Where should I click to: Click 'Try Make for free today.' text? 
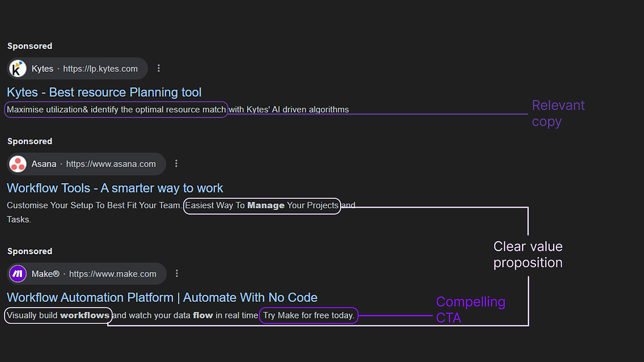point(309,315)
